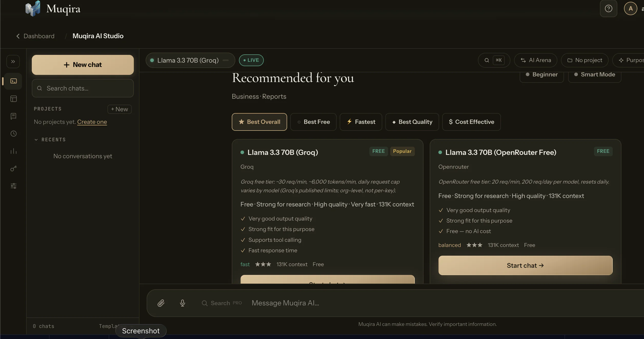Click + New project button

point(119,109)
